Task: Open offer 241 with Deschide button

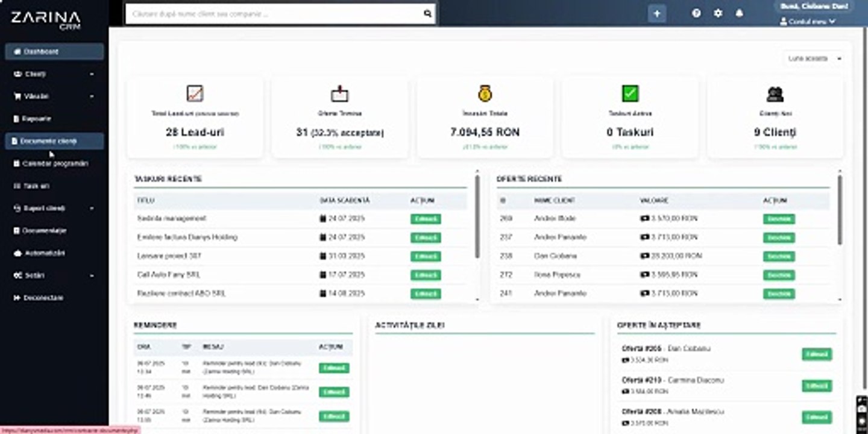Action: [x=779, y=294]
